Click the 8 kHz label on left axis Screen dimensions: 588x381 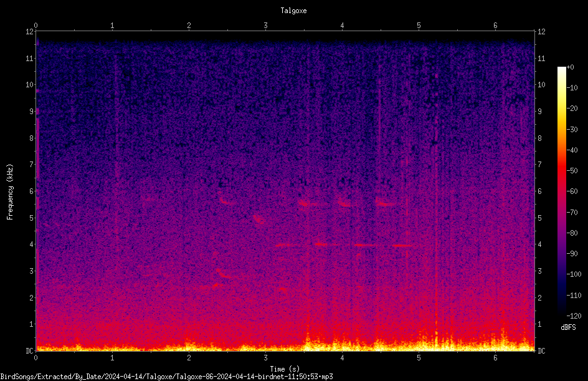[x=31, y=138]
